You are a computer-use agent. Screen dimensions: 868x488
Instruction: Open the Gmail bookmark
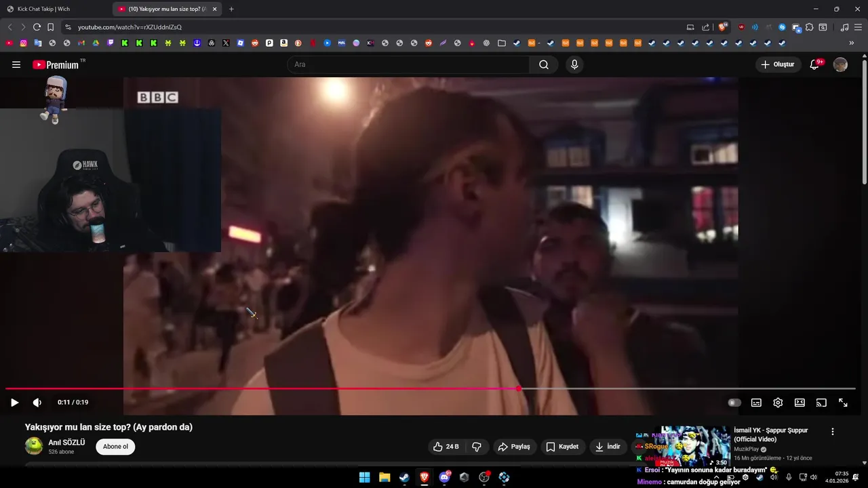[x=81, y=43]
